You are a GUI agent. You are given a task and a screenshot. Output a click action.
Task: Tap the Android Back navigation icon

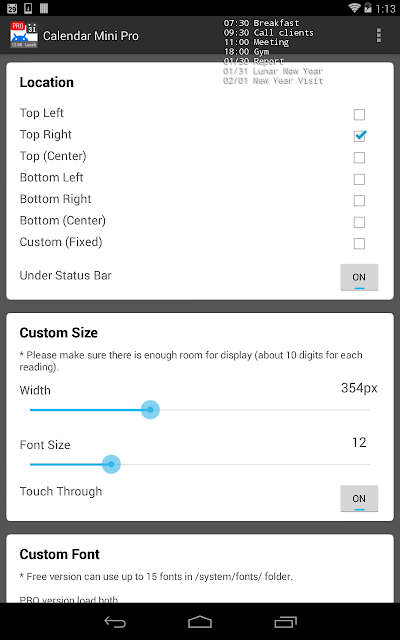[115, 622]
